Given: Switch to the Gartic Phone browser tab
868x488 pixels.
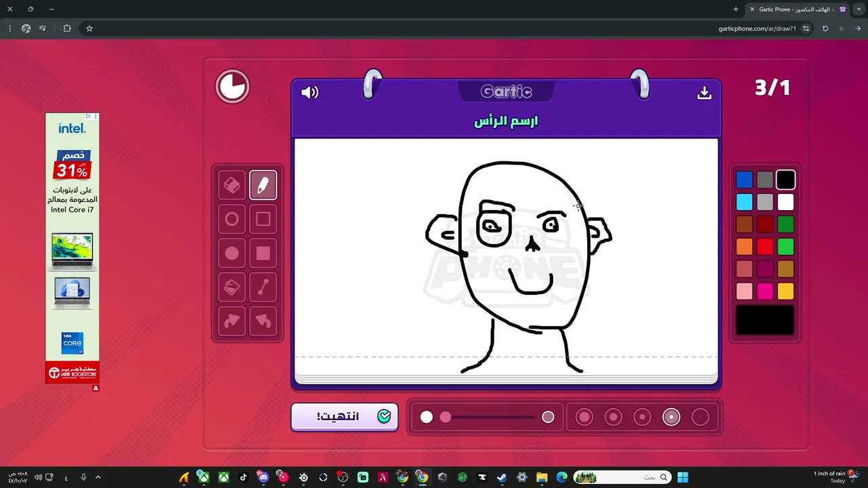Looking at the screenshot, I should pos(798,9).
